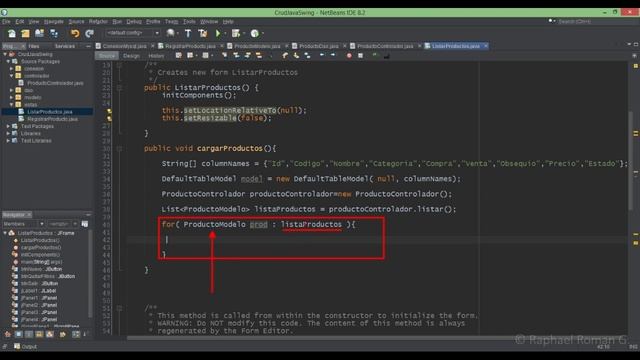Click the start macro recording red icon
Viewport: 640px width, 360px height.
click(x=349, y=56)
